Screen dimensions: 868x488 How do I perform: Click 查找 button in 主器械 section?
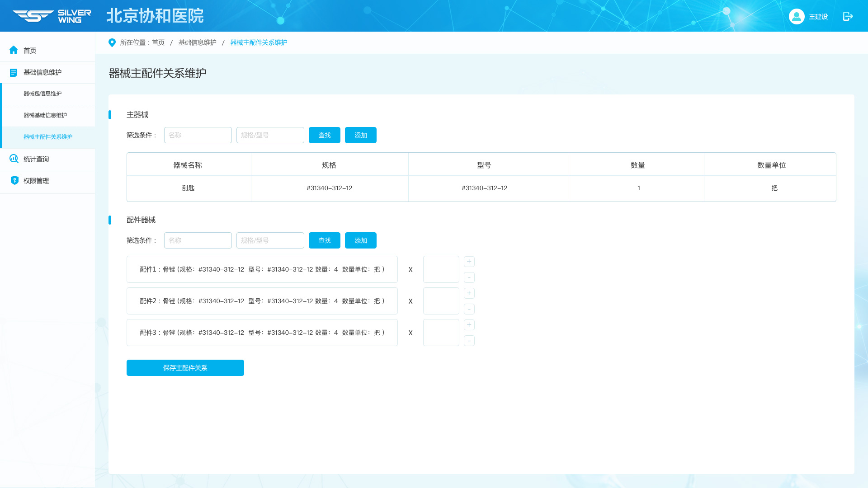tap(324, 135)
